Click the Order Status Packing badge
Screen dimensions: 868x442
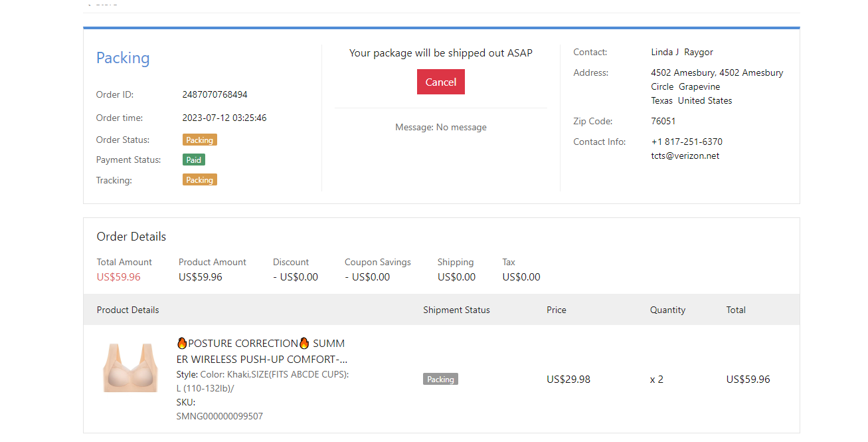tap(199, 140)
